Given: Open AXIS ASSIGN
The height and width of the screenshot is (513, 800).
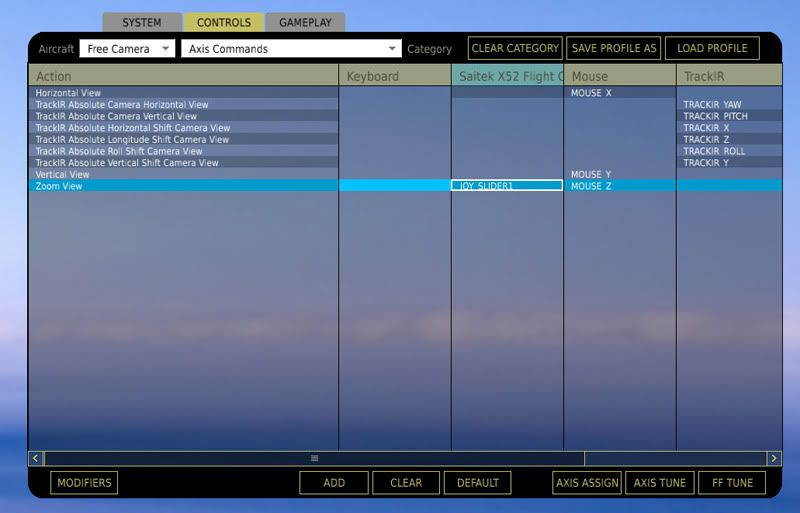Looking at the screenshot, I should [x=587, y=483].
